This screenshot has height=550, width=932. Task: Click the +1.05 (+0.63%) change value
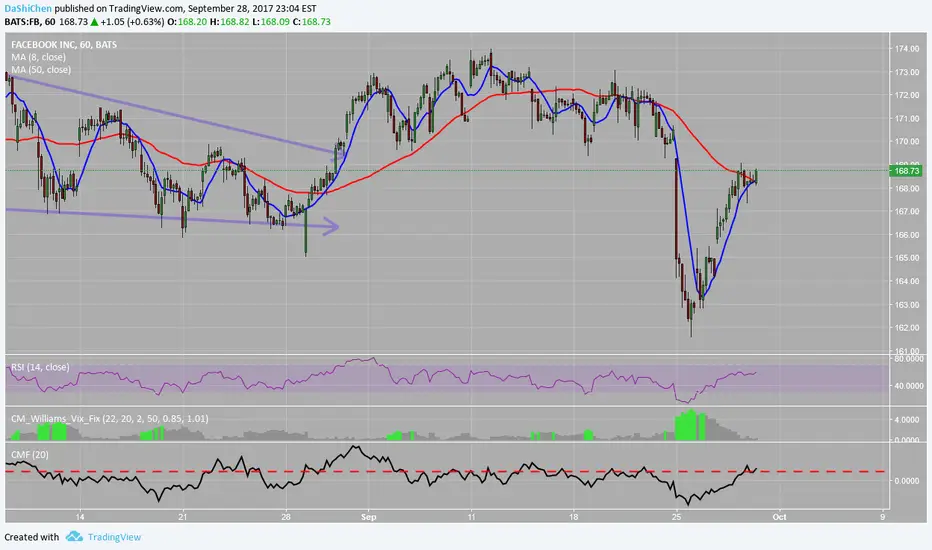pos(132,22)
